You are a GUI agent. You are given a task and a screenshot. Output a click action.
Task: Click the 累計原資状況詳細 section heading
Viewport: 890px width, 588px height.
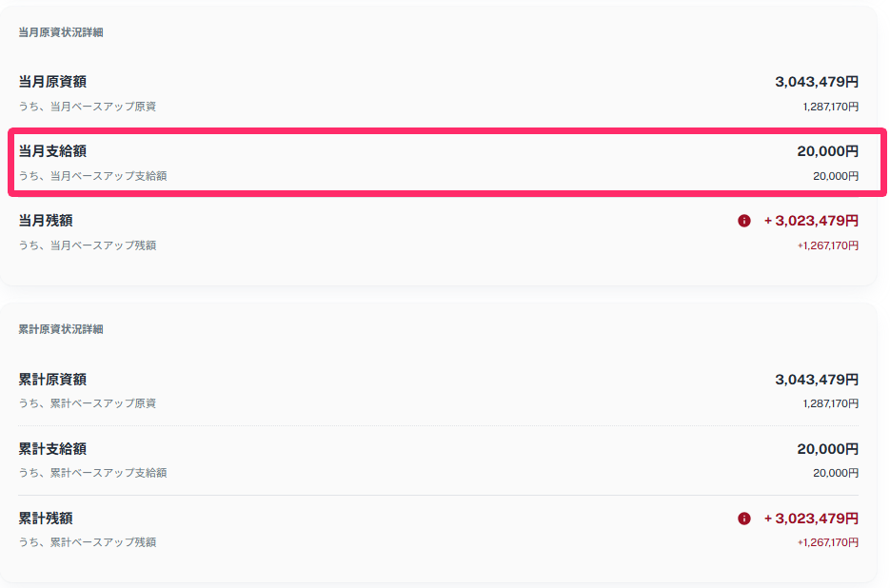61,329
